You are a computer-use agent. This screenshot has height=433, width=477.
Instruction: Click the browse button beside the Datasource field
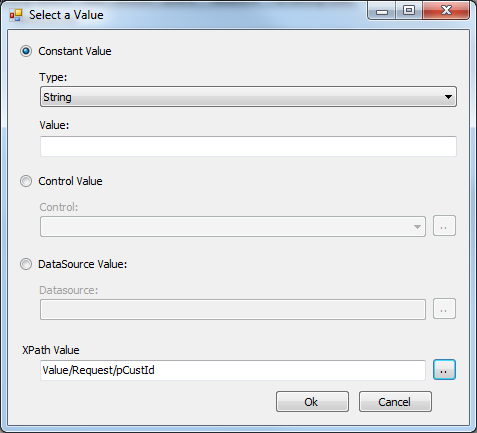(444, 309)
